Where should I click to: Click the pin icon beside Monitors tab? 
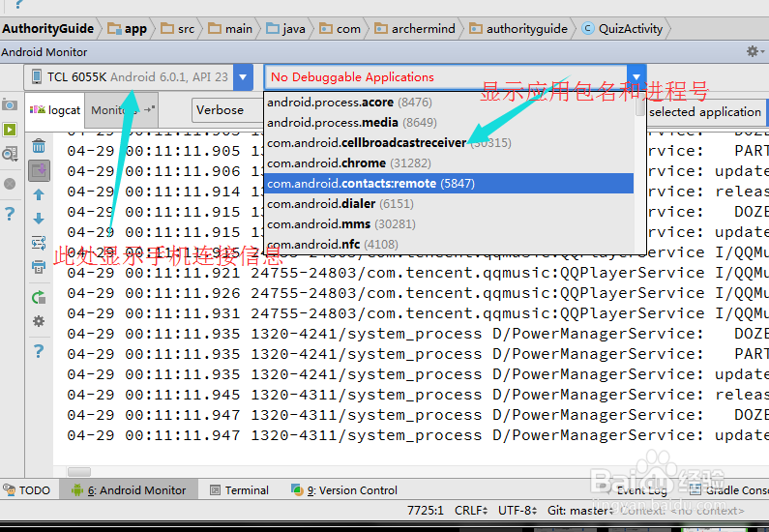(150, 109)
